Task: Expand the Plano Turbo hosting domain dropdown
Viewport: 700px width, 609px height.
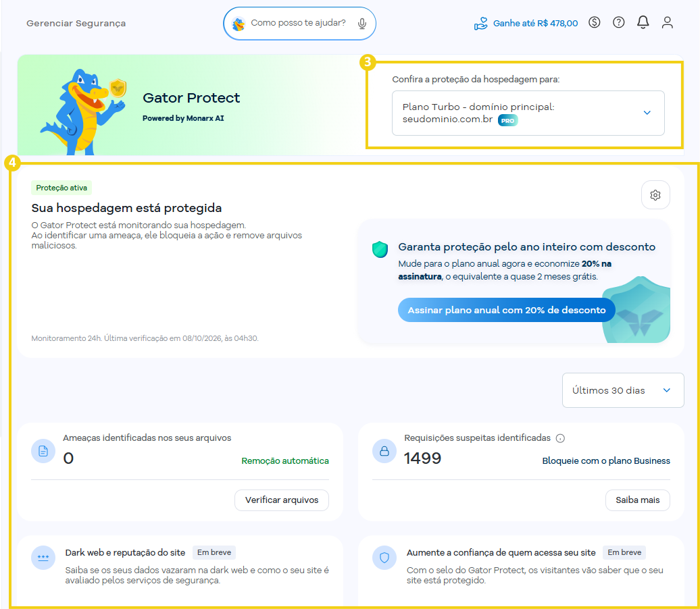Action: coord(528,113)
